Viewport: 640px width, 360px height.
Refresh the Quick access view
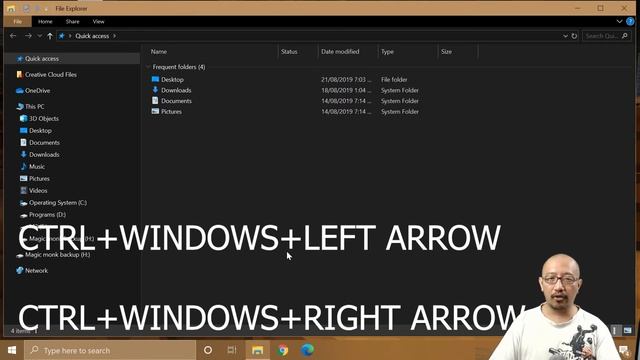tap(574, 36)
